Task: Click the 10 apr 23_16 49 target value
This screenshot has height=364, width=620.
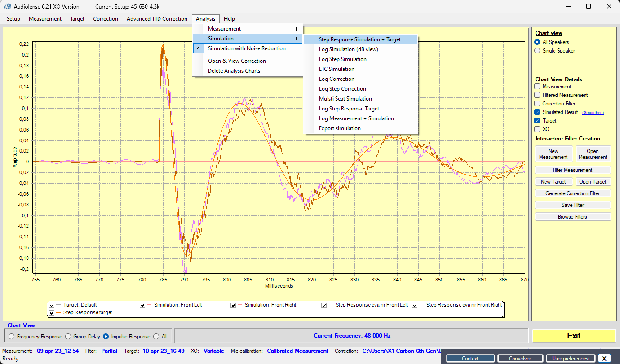Action: 164,351
